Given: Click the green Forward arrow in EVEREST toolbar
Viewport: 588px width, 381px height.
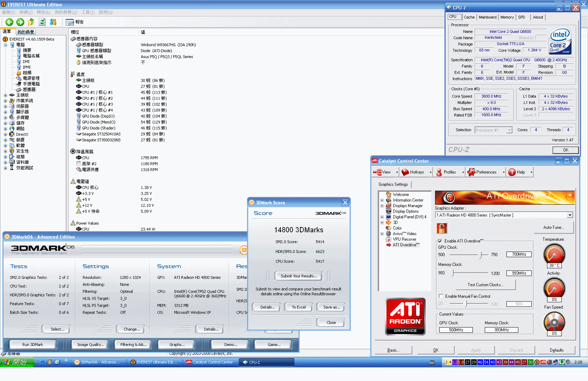Looking at the screenshot, I should pos(20,22).
